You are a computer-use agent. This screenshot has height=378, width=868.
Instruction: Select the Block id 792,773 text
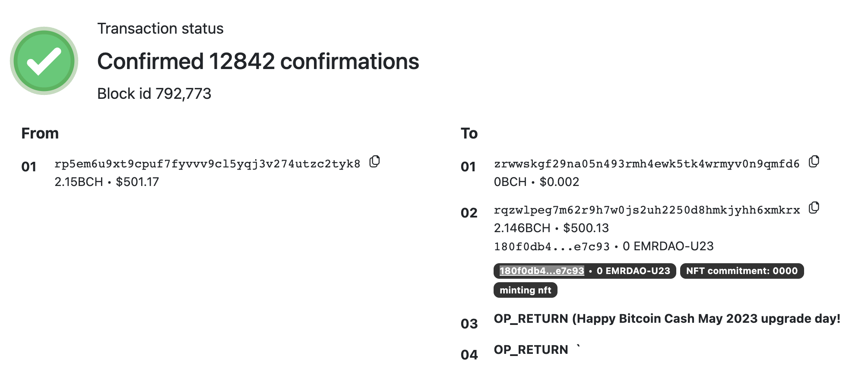coord(154,94)
